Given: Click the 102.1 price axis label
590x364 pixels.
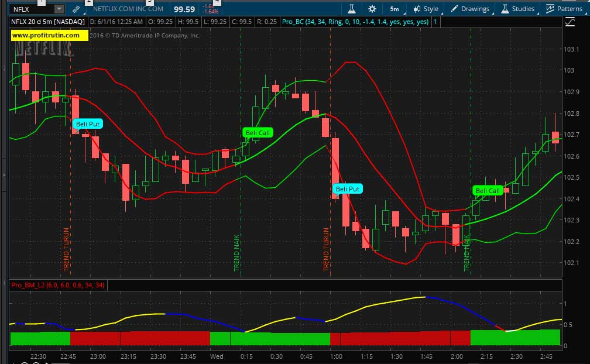Looking at the screenshot, I should (571, 263).
